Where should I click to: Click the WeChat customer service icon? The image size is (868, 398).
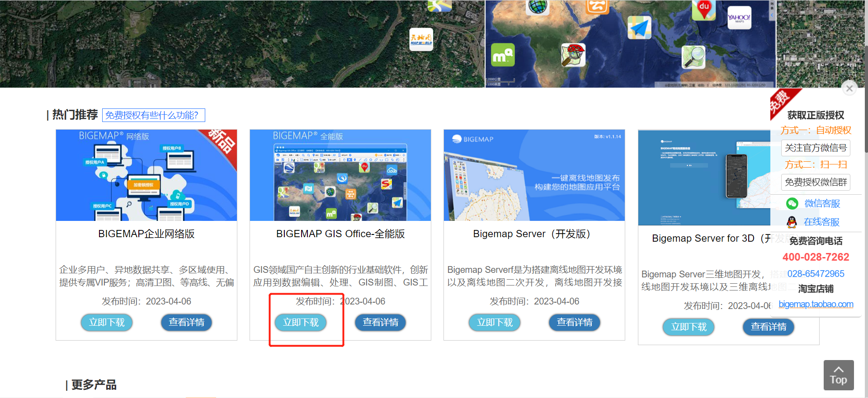(x=792, y=204)
